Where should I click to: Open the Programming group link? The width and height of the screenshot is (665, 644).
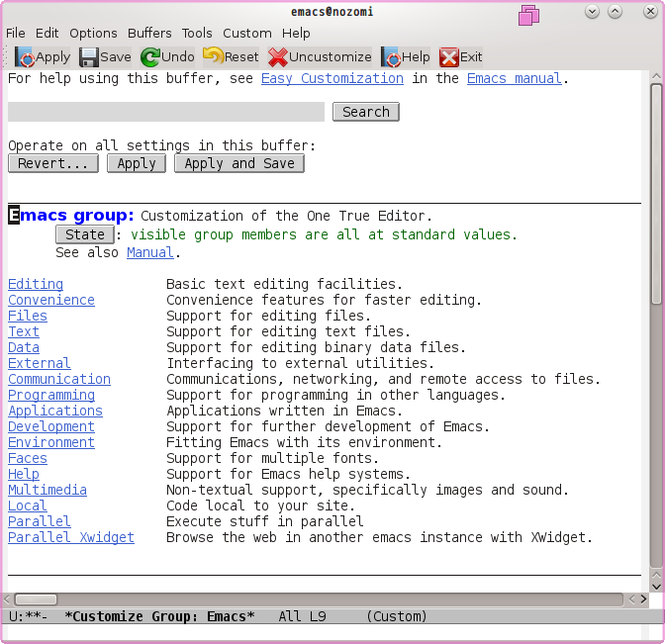pos(51,395)
